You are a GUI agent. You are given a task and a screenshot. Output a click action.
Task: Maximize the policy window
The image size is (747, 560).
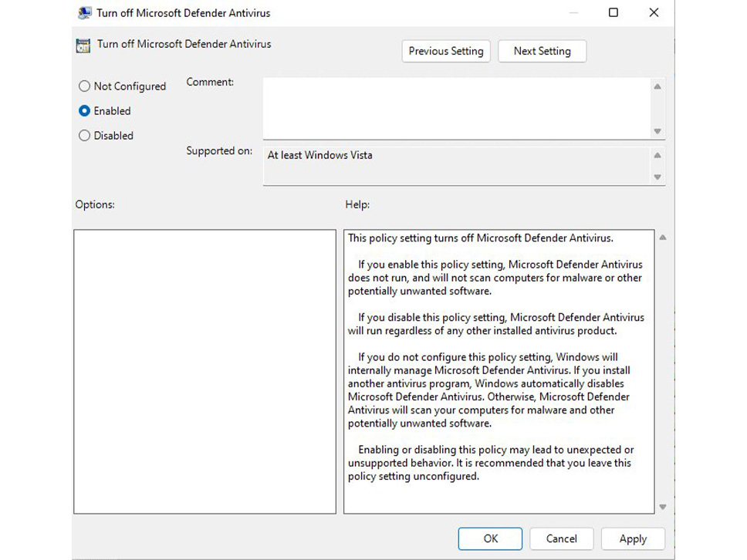coord(613,12)
